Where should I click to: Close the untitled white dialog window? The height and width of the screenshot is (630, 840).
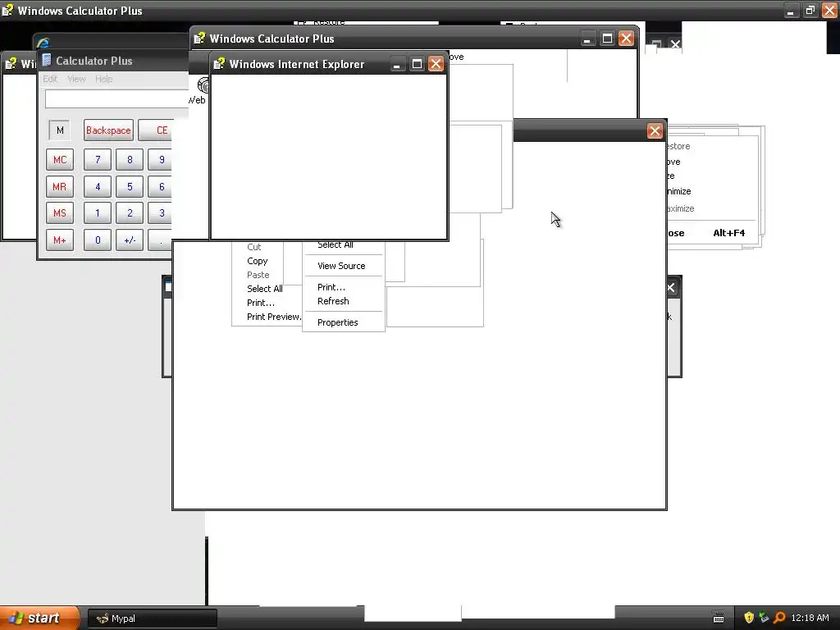655,130
